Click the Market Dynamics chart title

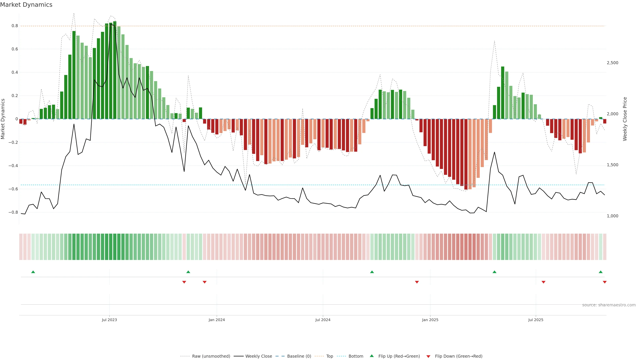26,5
